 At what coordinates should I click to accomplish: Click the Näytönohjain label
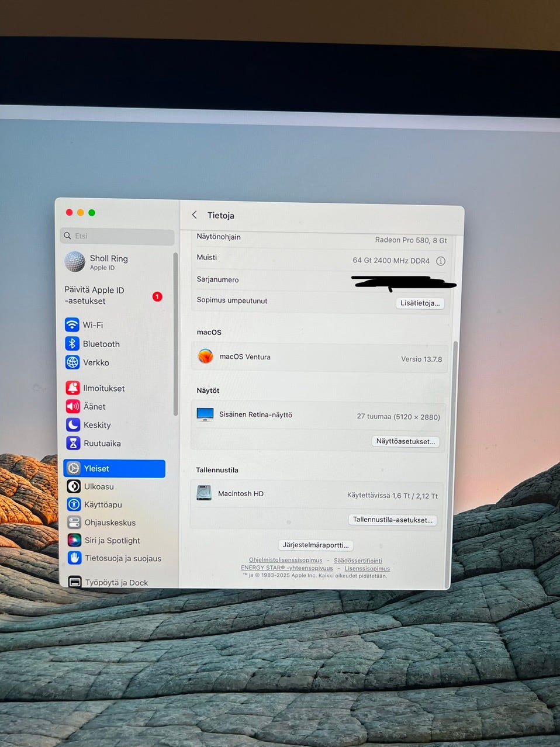click(219, 237)
